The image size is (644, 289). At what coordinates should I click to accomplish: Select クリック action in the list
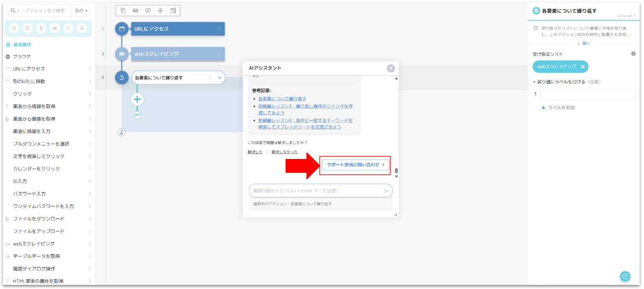(22, 94)
